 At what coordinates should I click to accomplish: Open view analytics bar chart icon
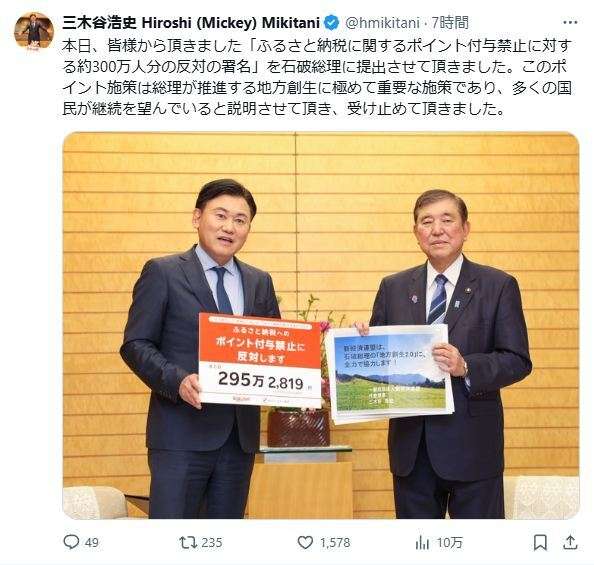[422, 543]
